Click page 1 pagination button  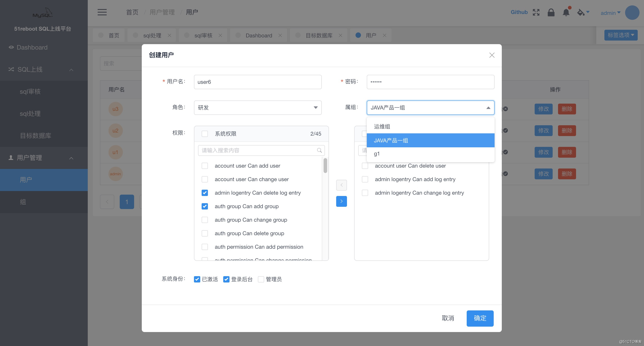click(127, 202)
